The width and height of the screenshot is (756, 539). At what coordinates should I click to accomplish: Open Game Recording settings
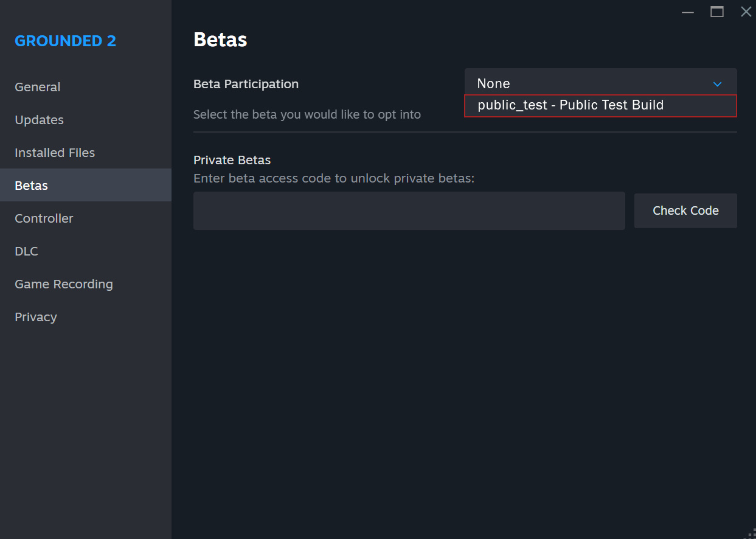[64, 284]
